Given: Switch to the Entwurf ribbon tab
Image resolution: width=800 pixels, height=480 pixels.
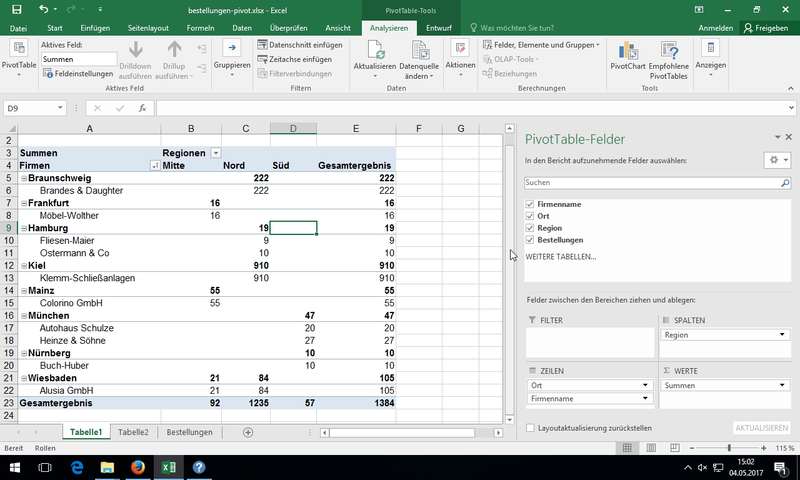Looking at the screenshot, I should [x=438, y=29].
